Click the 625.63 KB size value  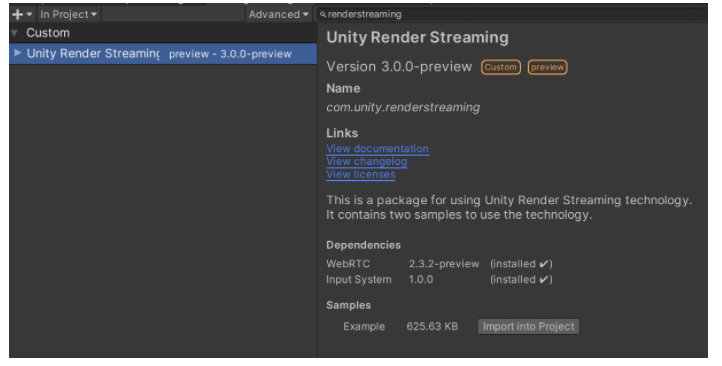click(x=432, y=326)
